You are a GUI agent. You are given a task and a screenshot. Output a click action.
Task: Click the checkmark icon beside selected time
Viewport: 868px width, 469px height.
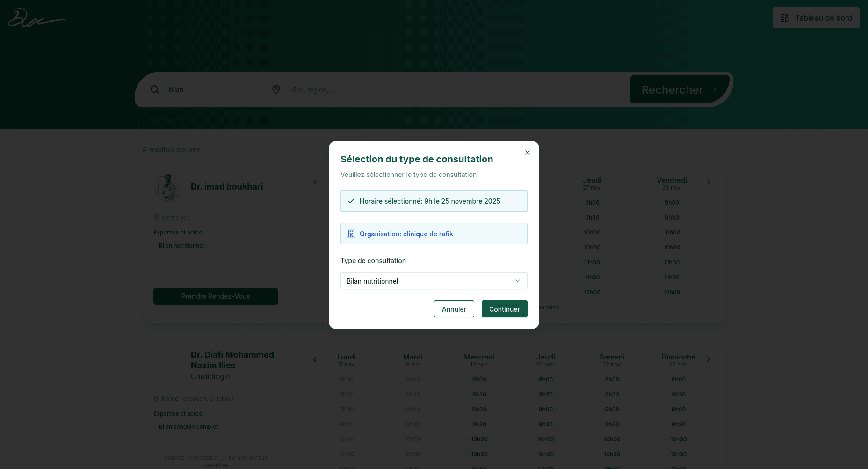(x=351, y=201)
